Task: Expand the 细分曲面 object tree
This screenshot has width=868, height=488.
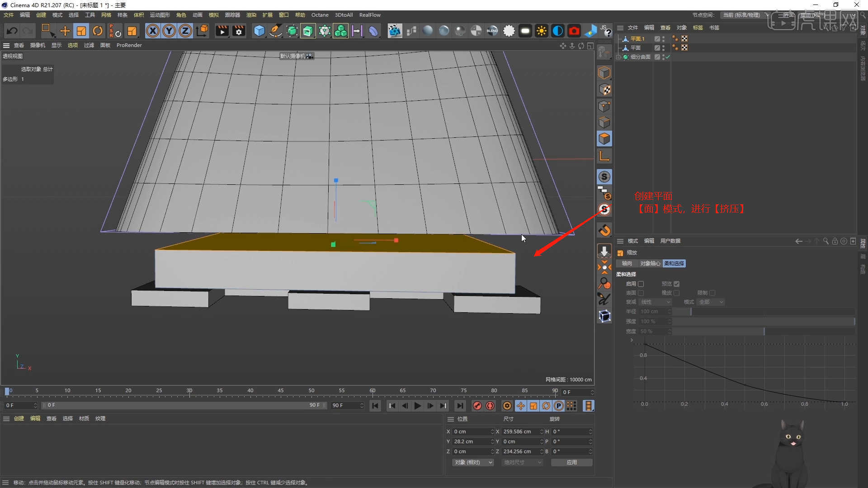Action: pyautogui.click(x=618, y=57)
